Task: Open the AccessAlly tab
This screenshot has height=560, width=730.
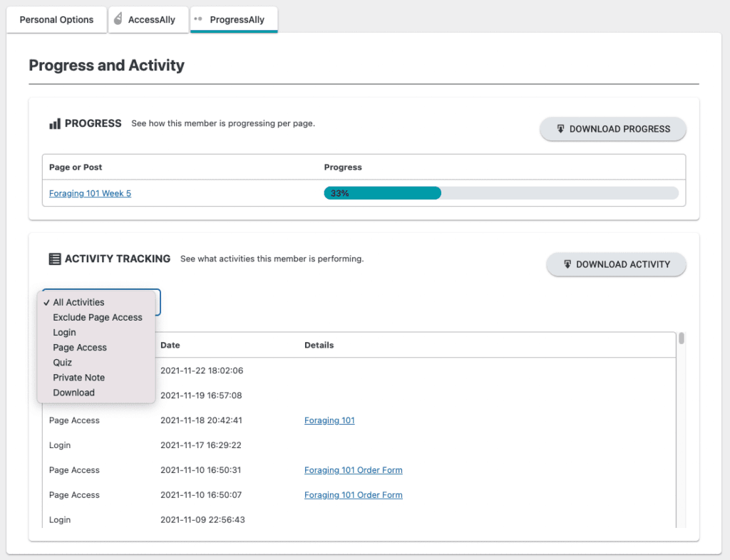Action: tap(148, 19)
